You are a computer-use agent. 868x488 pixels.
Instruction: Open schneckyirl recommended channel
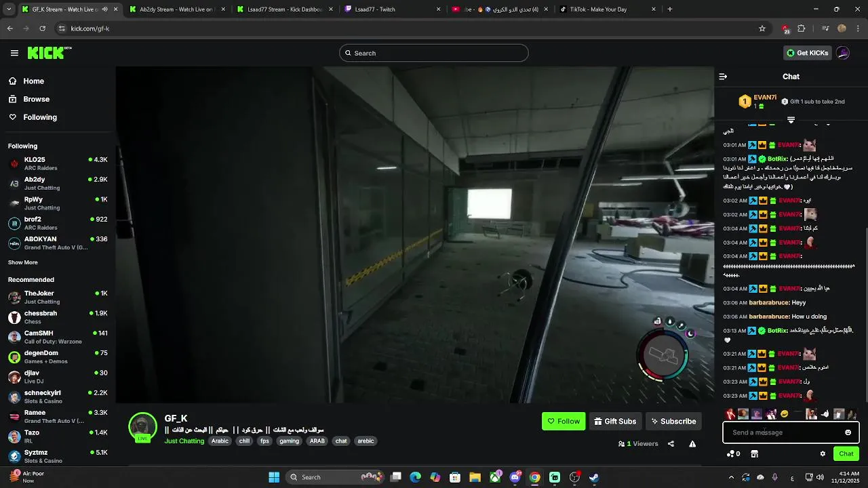pyautogui.click(x=58, y=396)
